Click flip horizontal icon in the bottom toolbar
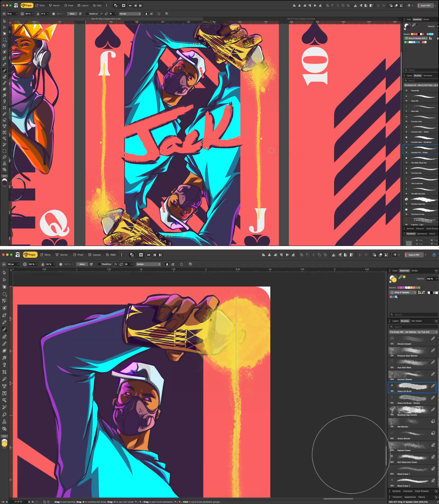The height and width of the screenshot is (504, 439). tap(334, 255)
